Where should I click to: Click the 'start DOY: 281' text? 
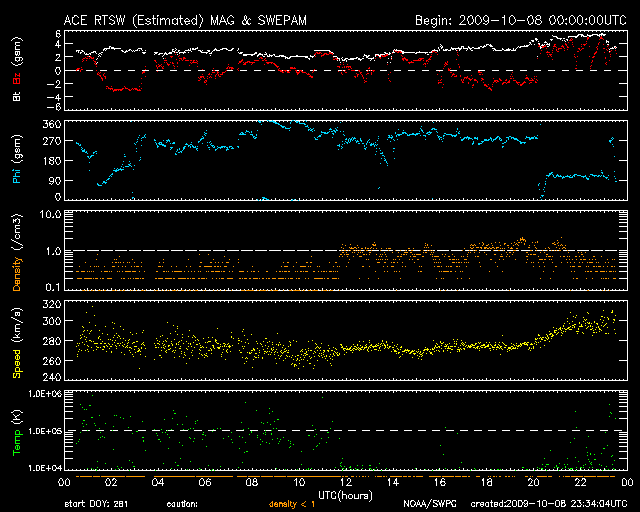[x=97, y=503]
